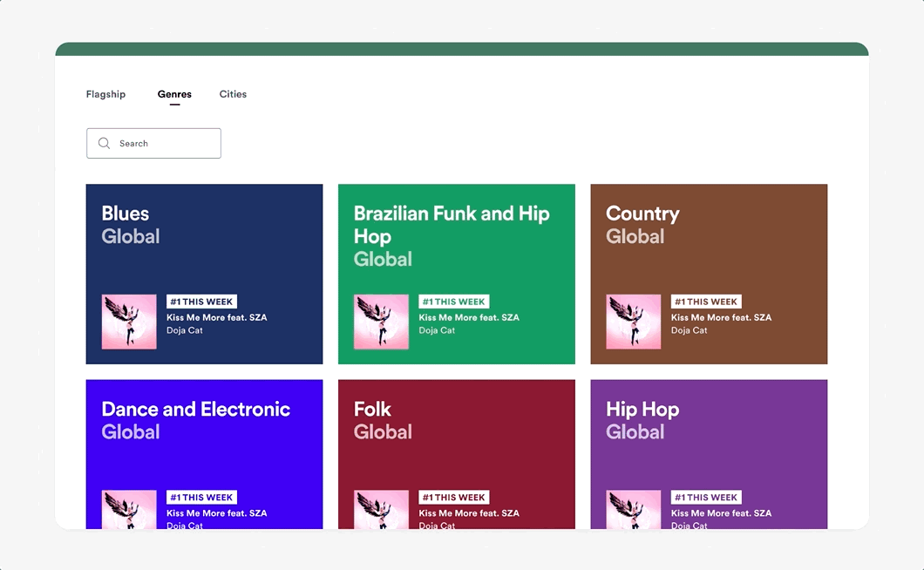
Task: Click album cover in Brazilian Funk card
Action: 381,322
